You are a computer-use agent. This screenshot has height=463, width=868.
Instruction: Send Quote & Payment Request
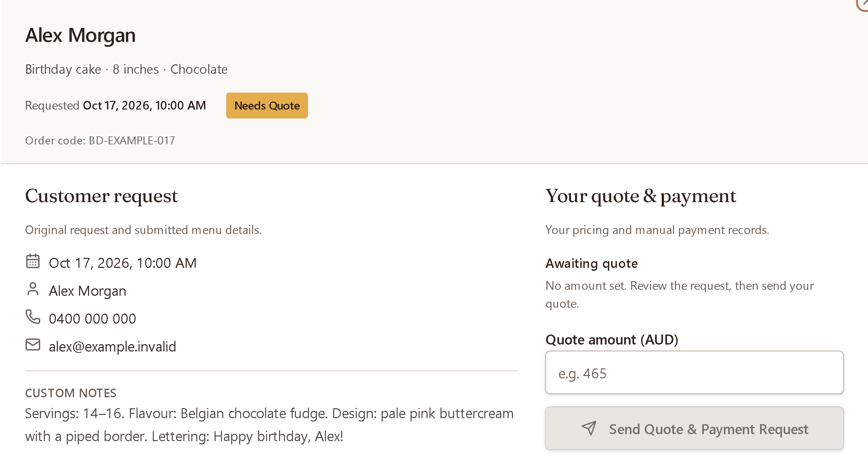[695, 428]
